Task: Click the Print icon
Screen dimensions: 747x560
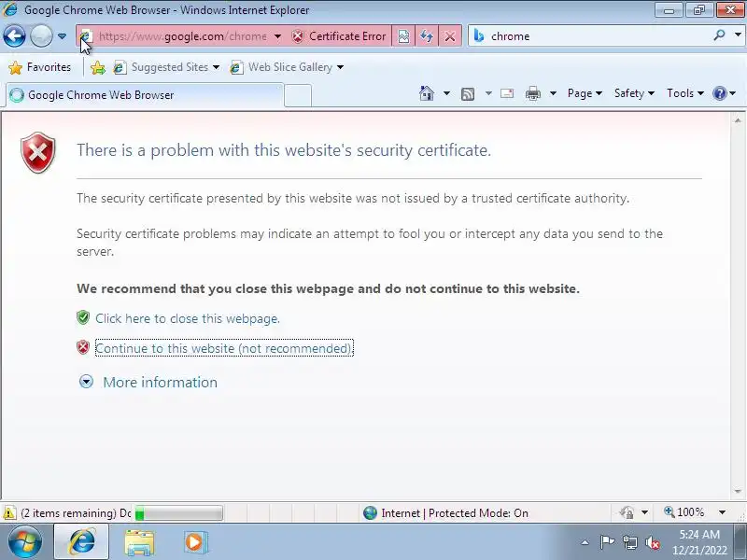Action: 533,94
